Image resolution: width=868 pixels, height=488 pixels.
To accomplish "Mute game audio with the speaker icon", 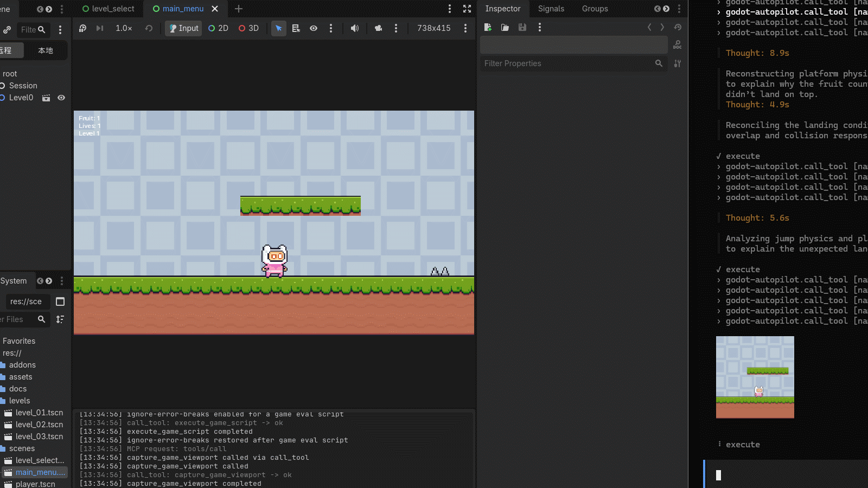I will click(x=354, y=28).
